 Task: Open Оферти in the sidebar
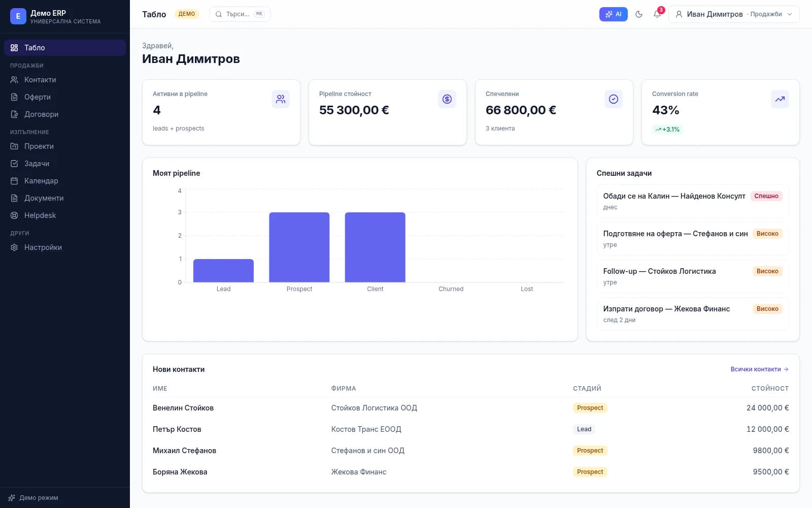pos(65,97)
